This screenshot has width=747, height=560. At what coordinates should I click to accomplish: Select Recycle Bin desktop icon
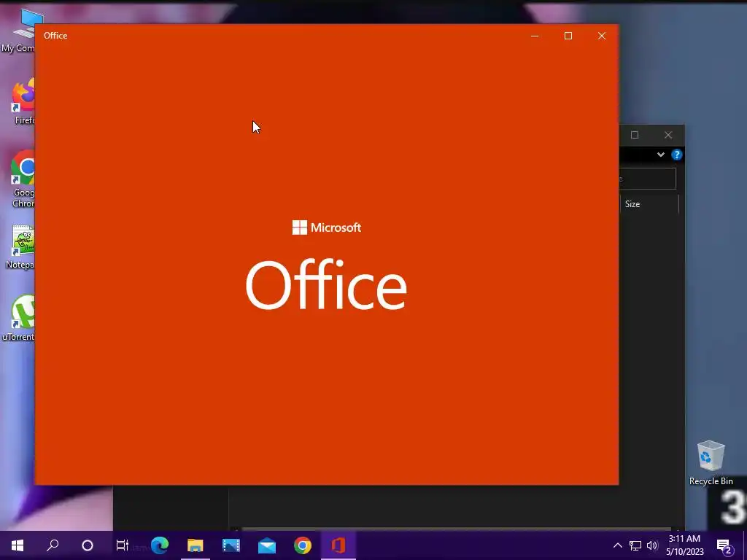711,463
